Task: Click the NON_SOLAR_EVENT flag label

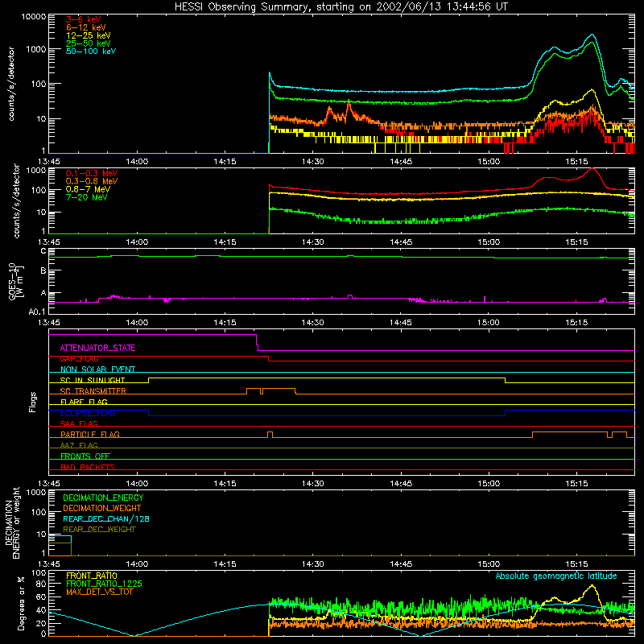Action: pos(97,369)
